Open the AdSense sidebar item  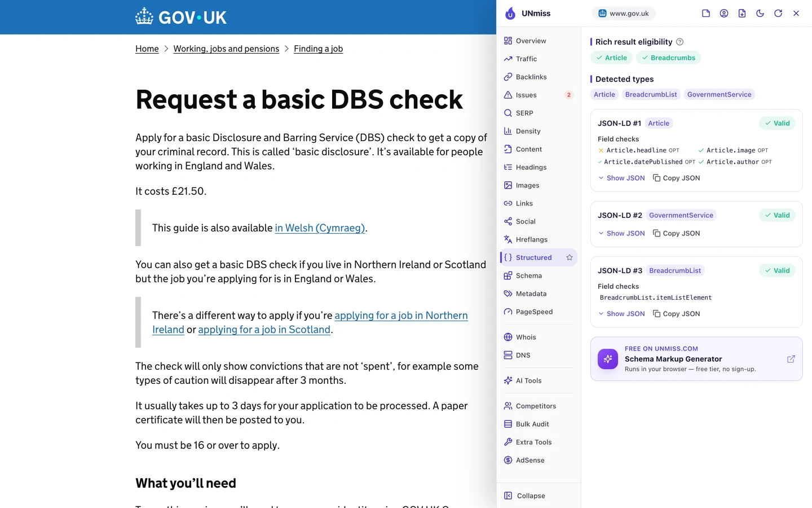click(x=539, y=460)
